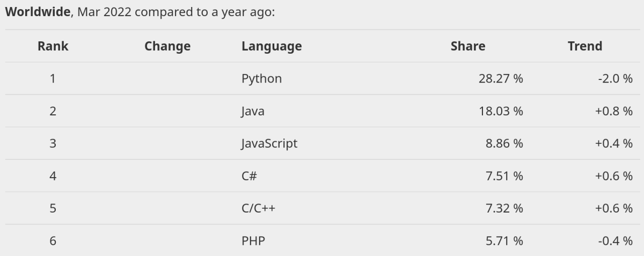
Task: Click the 5.71 % share value
Action: coord(503,241)
